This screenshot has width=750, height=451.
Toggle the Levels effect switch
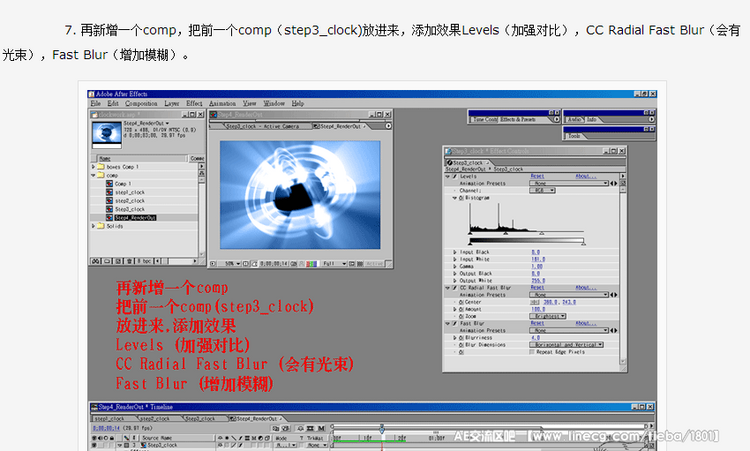pyautogui.click(x=455, y=176)
